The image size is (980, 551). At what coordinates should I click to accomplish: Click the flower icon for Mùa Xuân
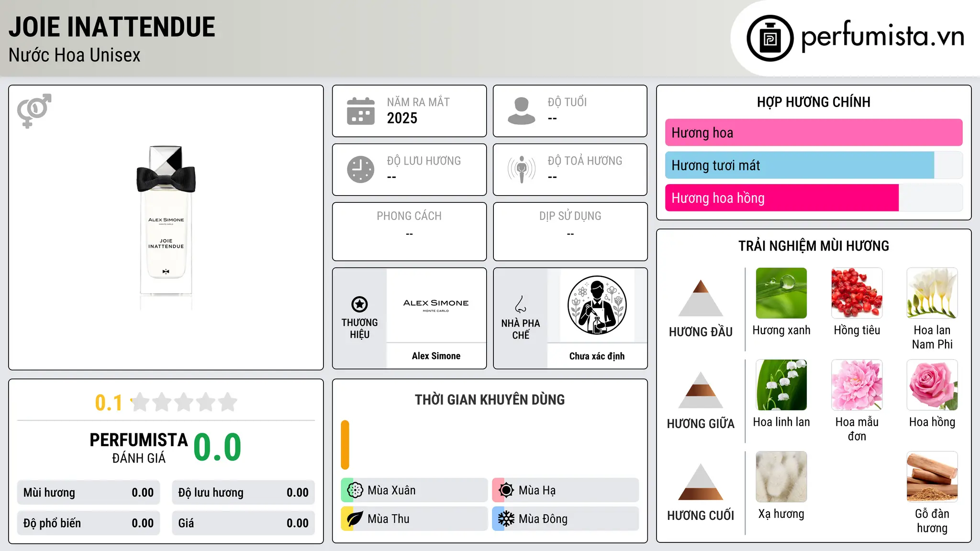pyautogui.click(x=355, y=490)
